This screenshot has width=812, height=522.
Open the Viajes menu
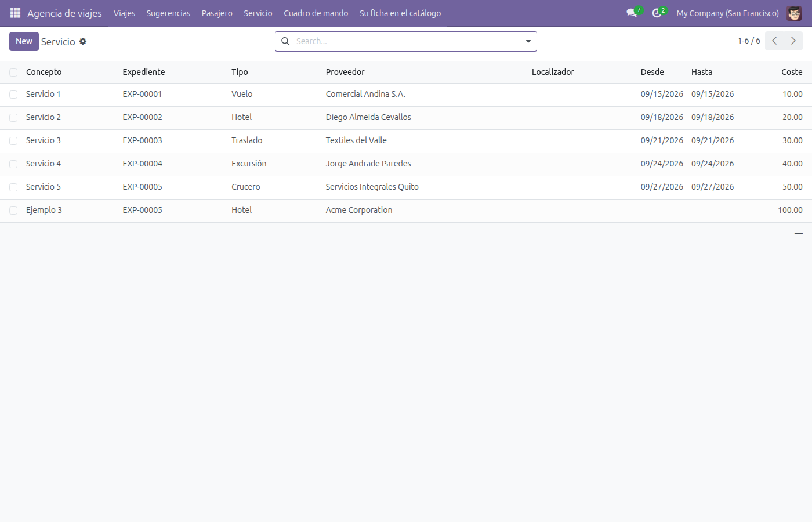coord(124,13)
